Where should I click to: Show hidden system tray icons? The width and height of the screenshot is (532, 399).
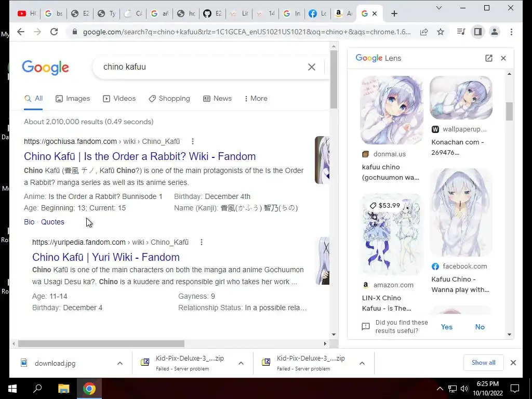(440, 389)
